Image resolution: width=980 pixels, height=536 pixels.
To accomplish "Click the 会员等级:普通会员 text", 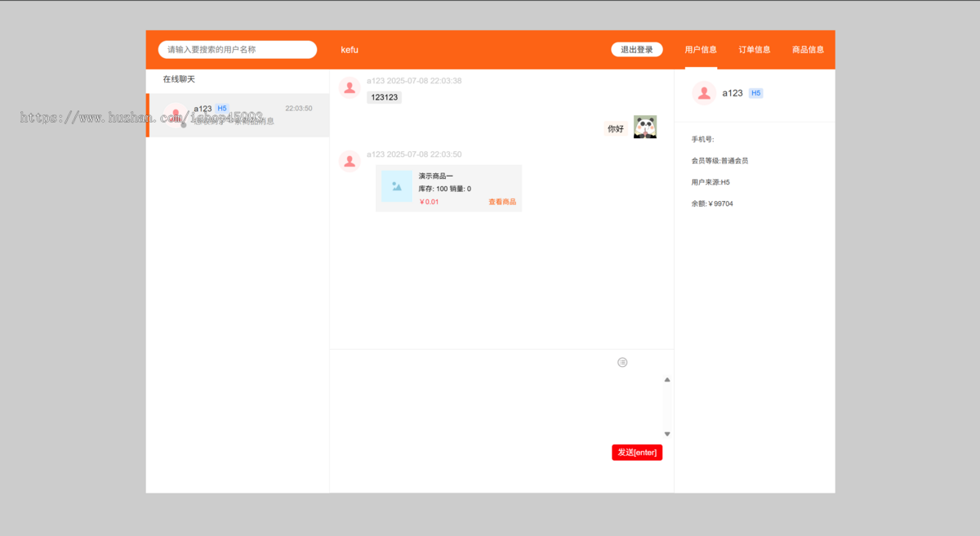I will click(x=719, y=161).
